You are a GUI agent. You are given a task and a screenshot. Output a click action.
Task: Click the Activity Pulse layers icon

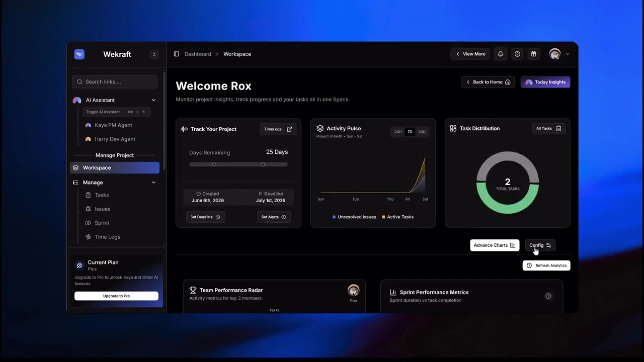320,129
